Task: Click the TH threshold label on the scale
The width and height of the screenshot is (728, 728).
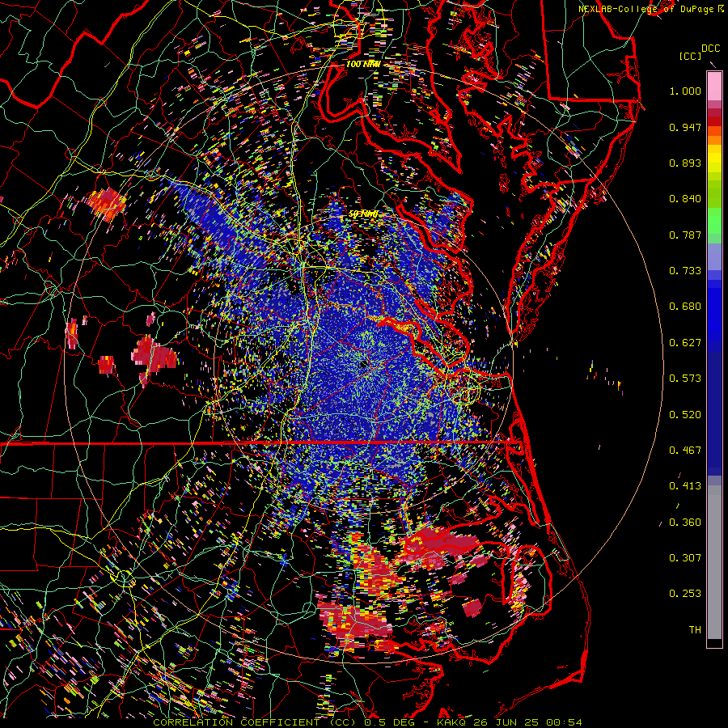Action: click(695, 630)
